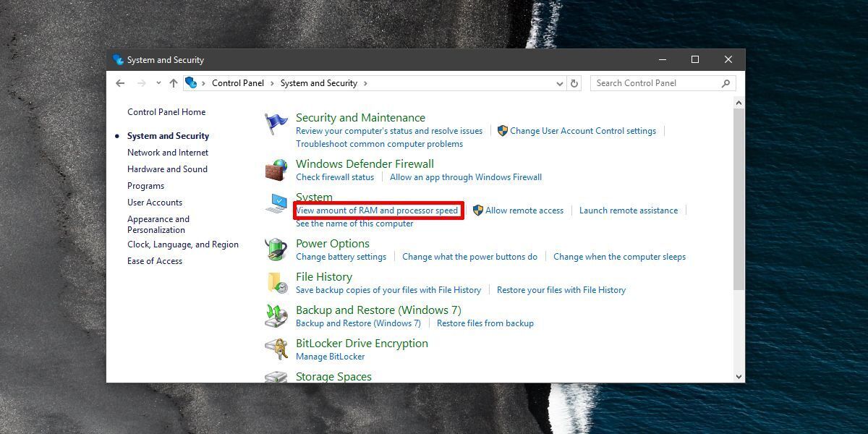This screenshot has width=868, height=434.
Task: Click the Security and Maintenance flag icon
Action: [x=277, y=122]
